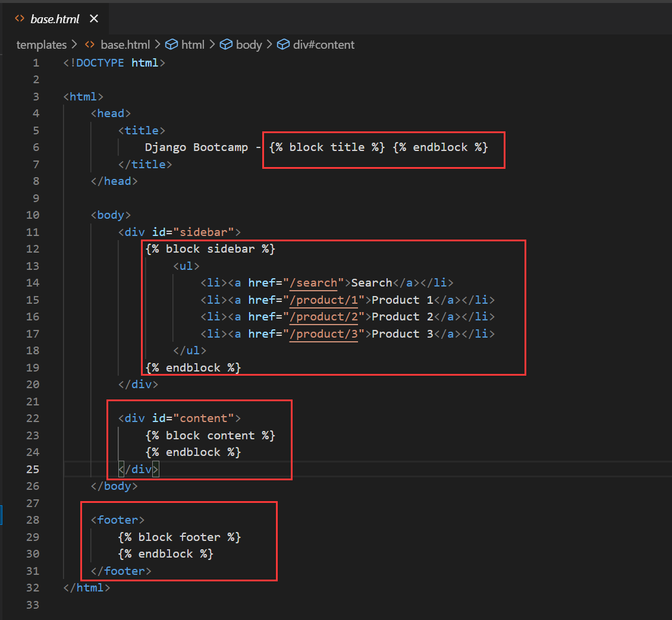Click the blue gutter marker near line 28
The height and width of the screenshot is (620, 672).
pos(1,516)
